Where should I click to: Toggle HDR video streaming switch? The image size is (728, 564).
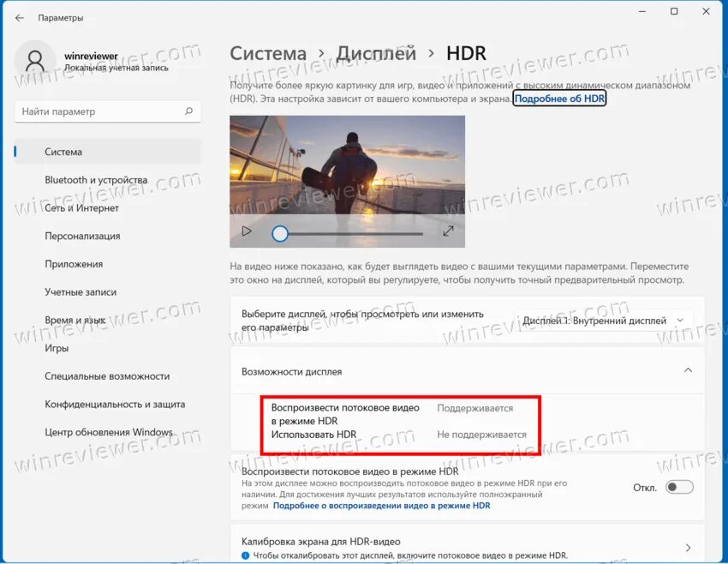click(x=680, y=488)
